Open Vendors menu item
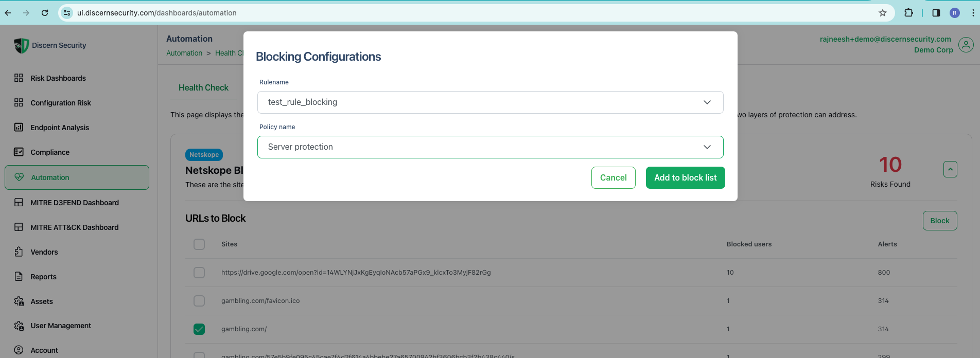Screen dimensions: 980x358 point(44,252)
